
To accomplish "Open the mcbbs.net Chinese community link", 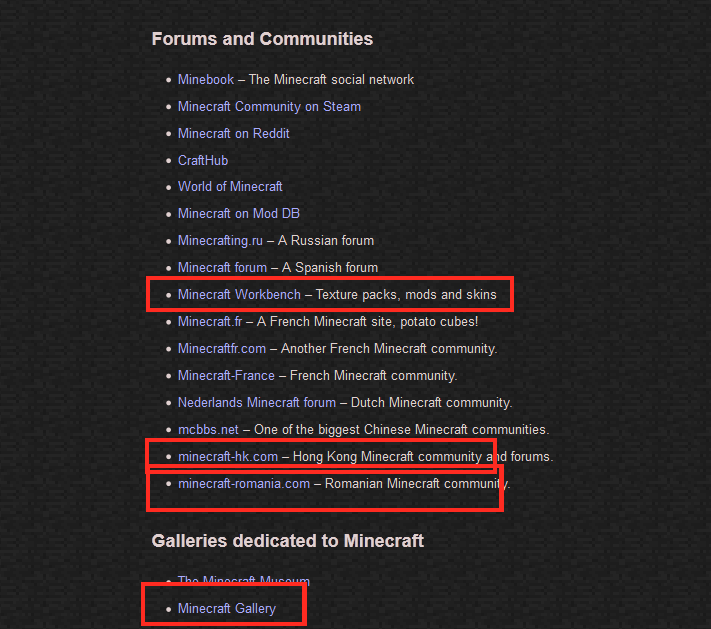I will (208, 429).
